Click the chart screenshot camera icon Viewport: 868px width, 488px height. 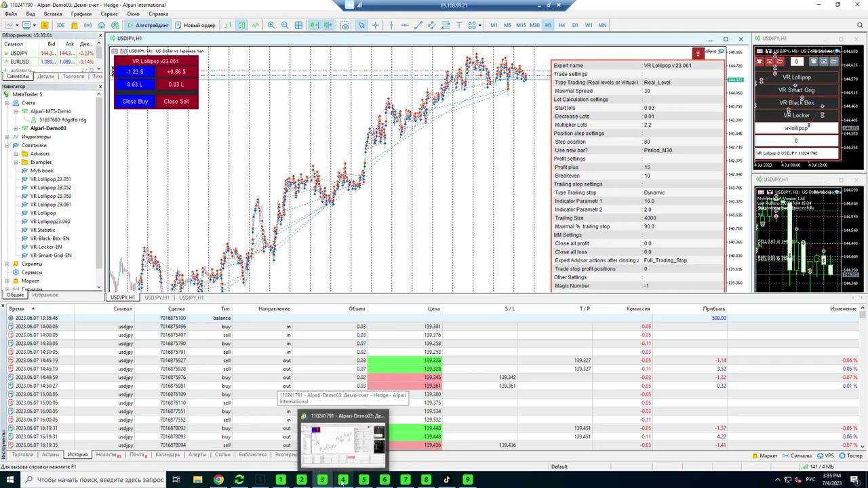344,25
